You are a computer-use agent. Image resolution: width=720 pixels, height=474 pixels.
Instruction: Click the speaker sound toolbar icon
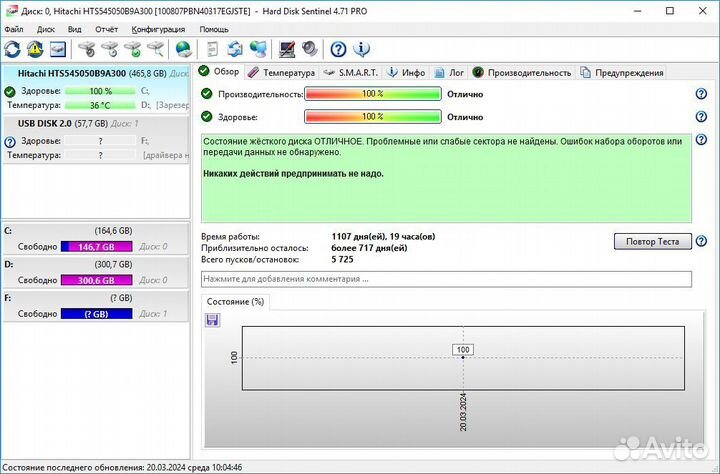[310, 49]
